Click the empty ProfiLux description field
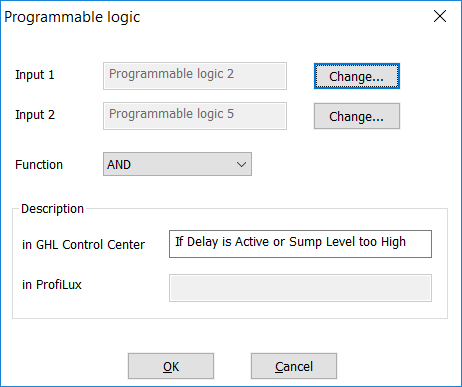Image resolution: width=462 pixels, height=387 pixels. click(300, 288)
